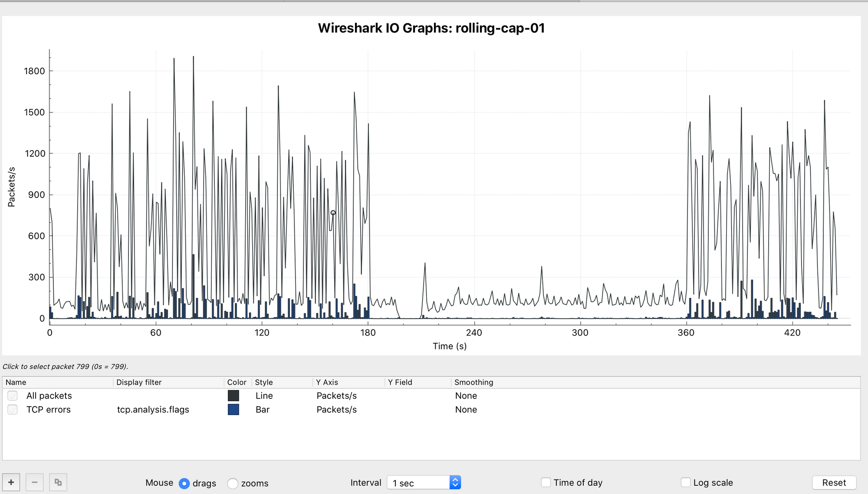Select the TCP errors graph name
Screen dimensions: 868x494
48,409
